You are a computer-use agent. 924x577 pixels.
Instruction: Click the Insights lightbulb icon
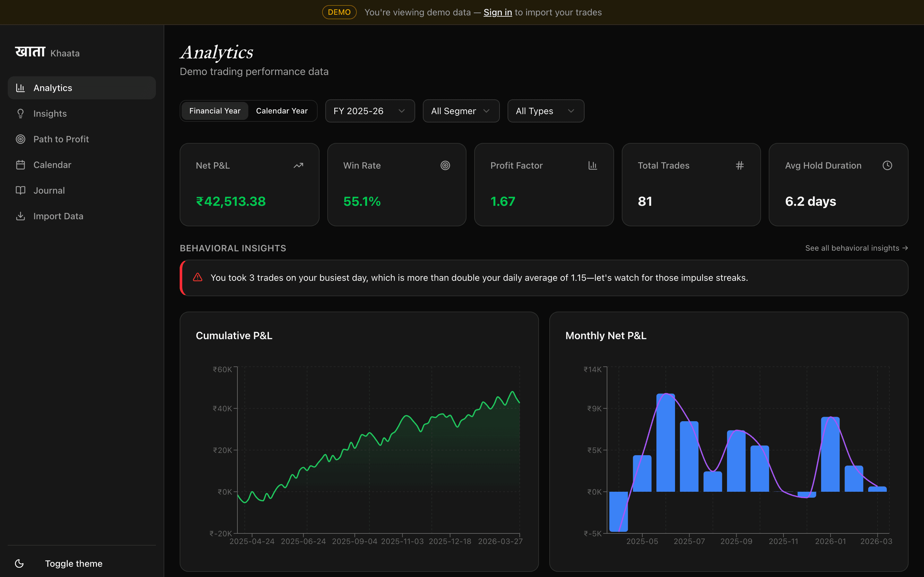[x=21, y=113]
